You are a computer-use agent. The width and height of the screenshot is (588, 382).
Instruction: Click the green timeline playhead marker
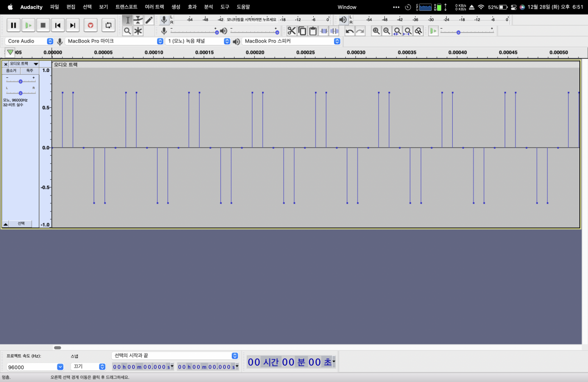(x=10, y=53)
